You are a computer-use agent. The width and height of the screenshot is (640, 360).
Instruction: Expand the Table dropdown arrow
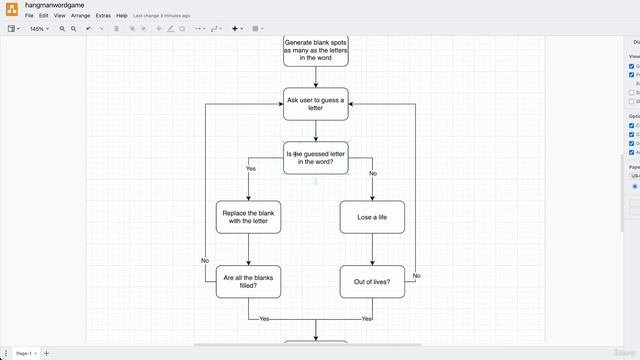[262, 29]
